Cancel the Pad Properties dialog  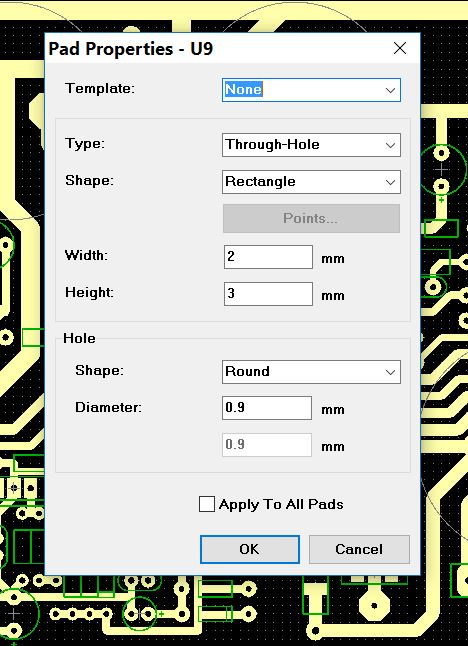(359, 549)
